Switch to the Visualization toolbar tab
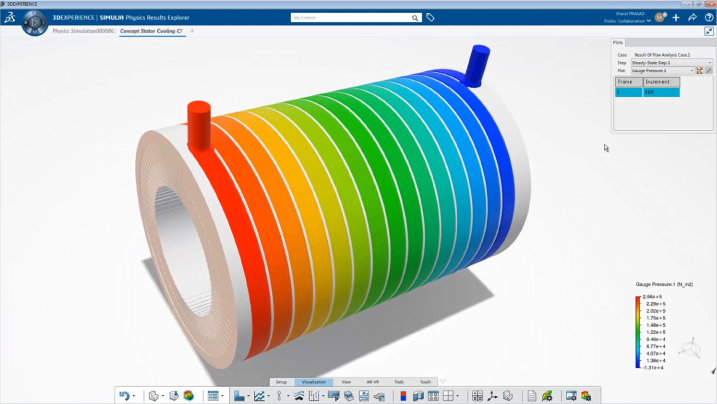717x404 pixels. click(313, 382)
